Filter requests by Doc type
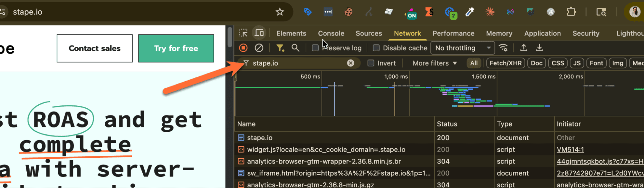Image resolution: width=644 pixels, height=188 pixels. pos(536,63)
